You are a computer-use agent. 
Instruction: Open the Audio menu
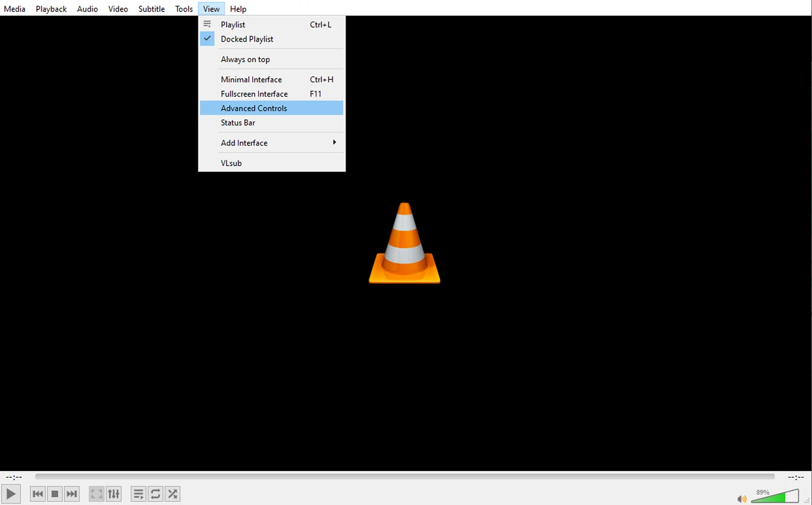87,9
